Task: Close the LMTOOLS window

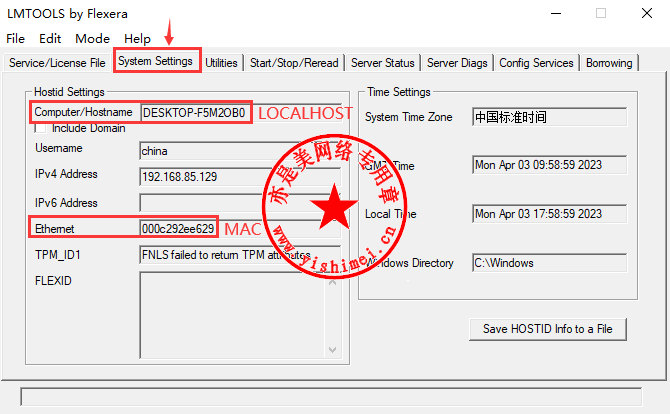Action: point(646,13)
